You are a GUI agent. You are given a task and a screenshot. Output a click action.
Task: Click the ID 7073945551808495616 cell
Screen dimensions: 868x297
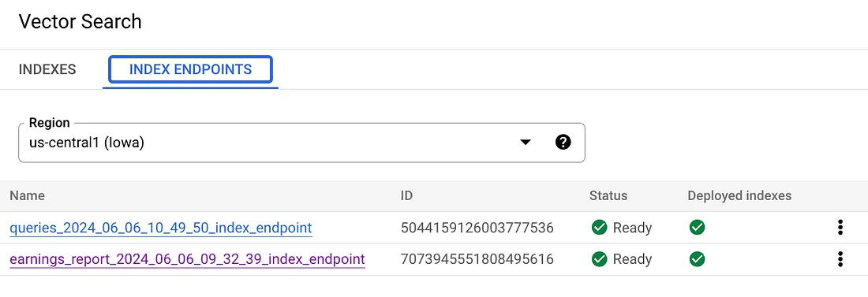click(x=477, y=259)
